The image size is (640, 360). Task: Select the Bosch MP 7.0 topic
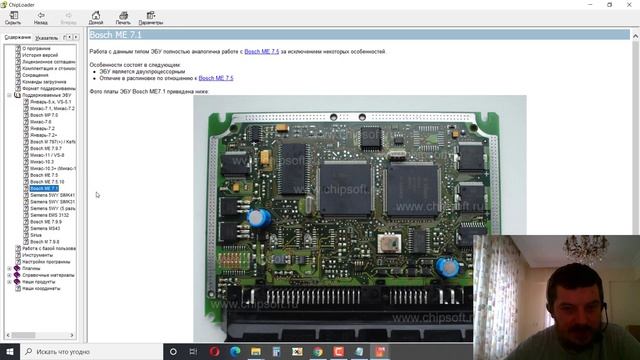pyautogui.click(x=44, y=115)
